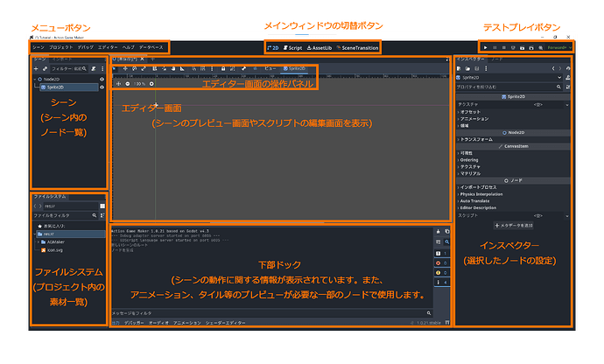This screenshot has width=604, height=364.
Task: Run a specific scene
Action: [x=531, y=48]
